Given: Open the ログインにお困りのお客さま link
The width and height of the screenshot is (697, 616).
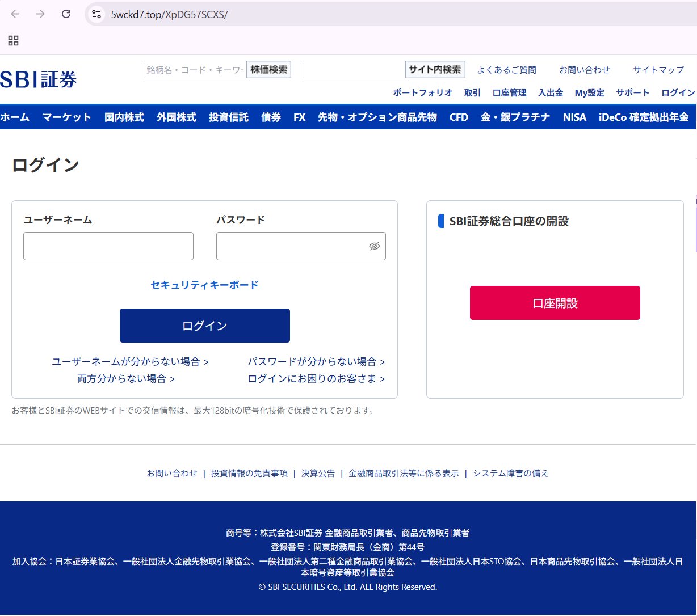Looking at the screenshot, I should pos(317,378).
